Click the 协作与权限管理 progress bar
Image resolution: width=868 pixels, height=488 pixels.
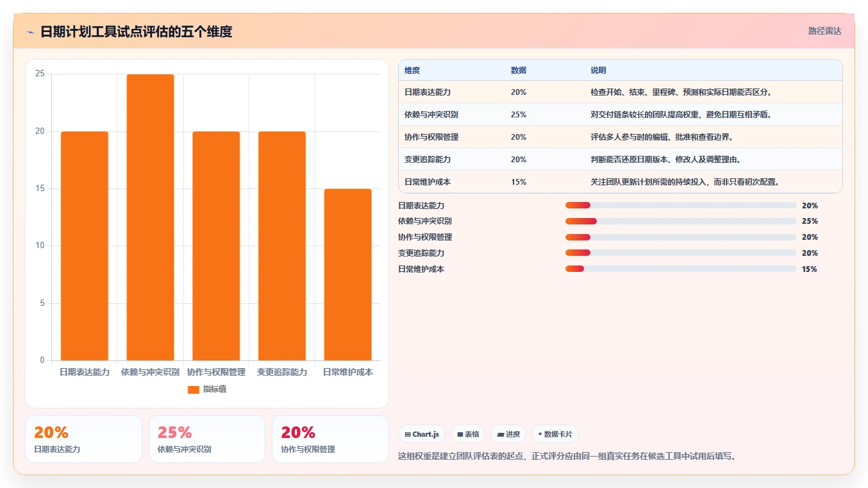tap(681, 237)
